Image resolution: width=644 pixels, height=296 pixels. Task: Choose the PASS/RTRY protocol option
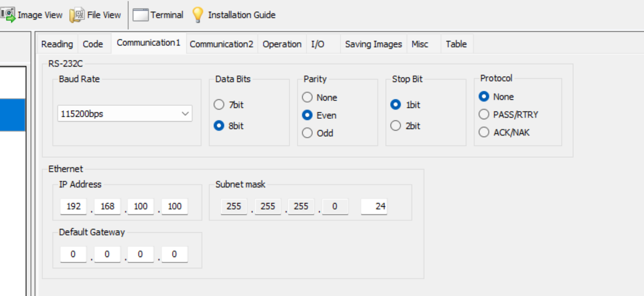coord(484,114)
